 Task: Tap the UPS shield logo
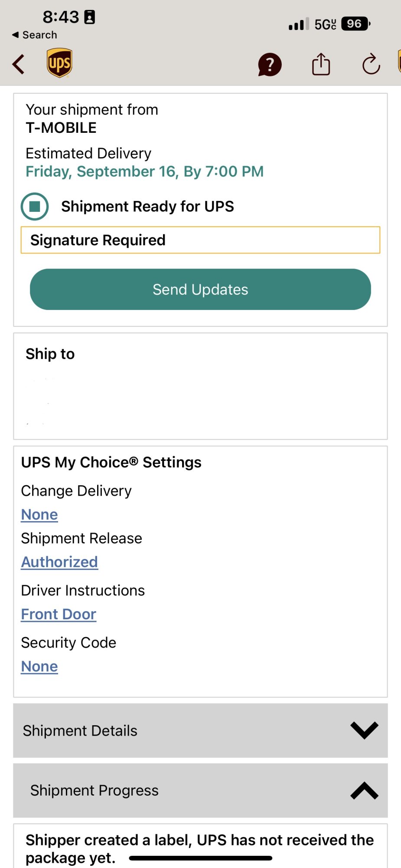(59, 63)
